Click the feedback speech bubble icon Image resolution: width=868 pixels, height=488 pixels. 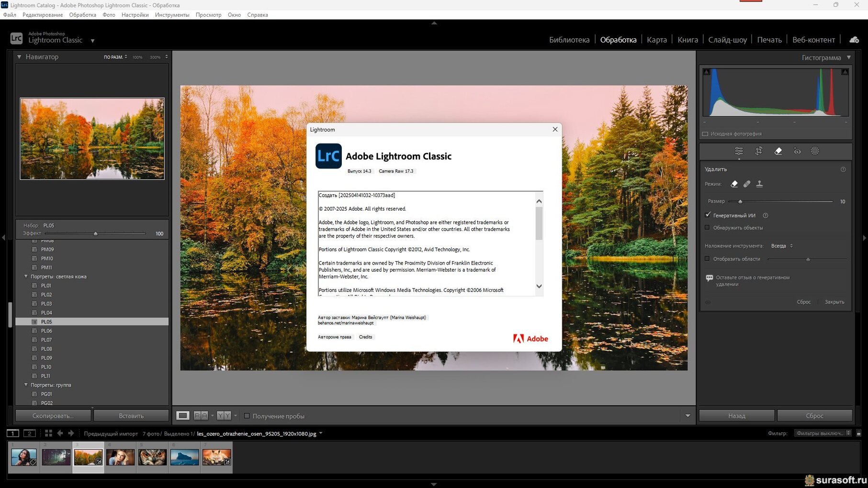tap(709, 278)
